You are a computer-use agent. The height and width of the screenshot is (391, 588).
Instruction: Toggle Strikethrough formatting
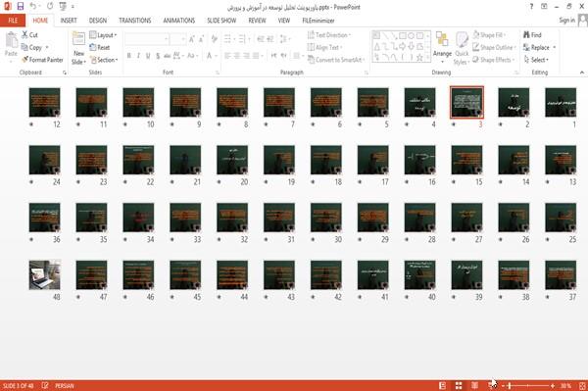pos(168,56)
